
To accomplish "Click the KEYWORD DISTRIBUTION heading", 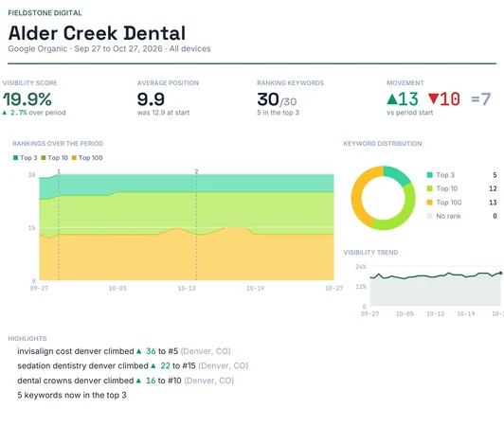I will (x=383, y=144).
